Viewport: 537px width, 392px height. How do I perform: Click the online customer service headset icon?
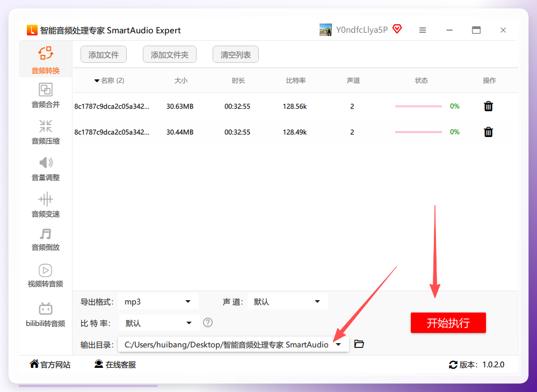[99, 364]
